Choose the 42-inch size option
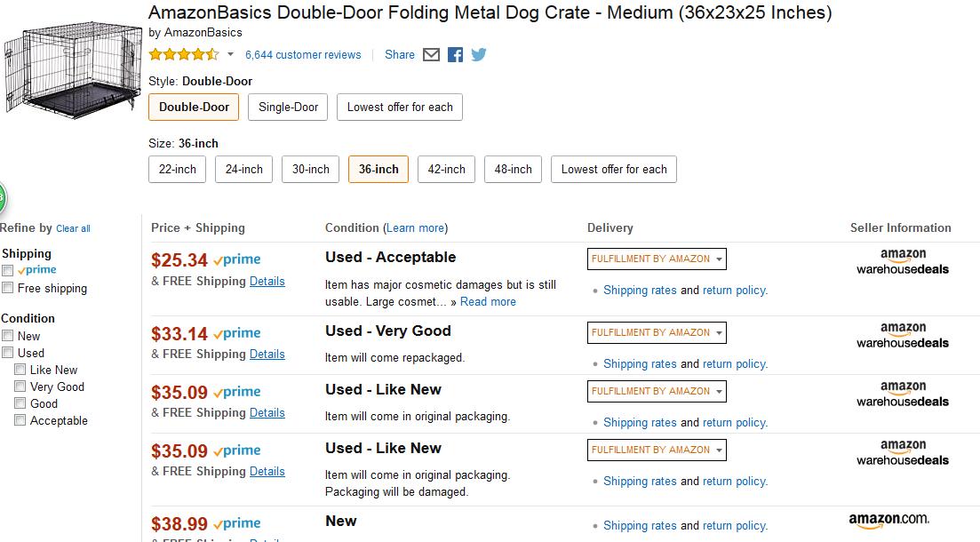The height and width of the screenshot is (542, 980). click(x=446, y=170)
